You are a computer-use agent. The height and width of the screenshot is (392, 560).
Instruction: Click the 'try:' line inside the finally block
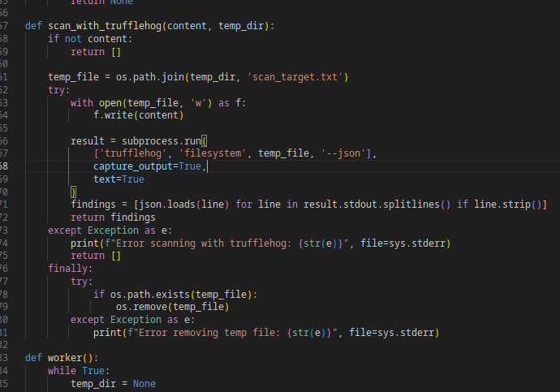(81, 282)
